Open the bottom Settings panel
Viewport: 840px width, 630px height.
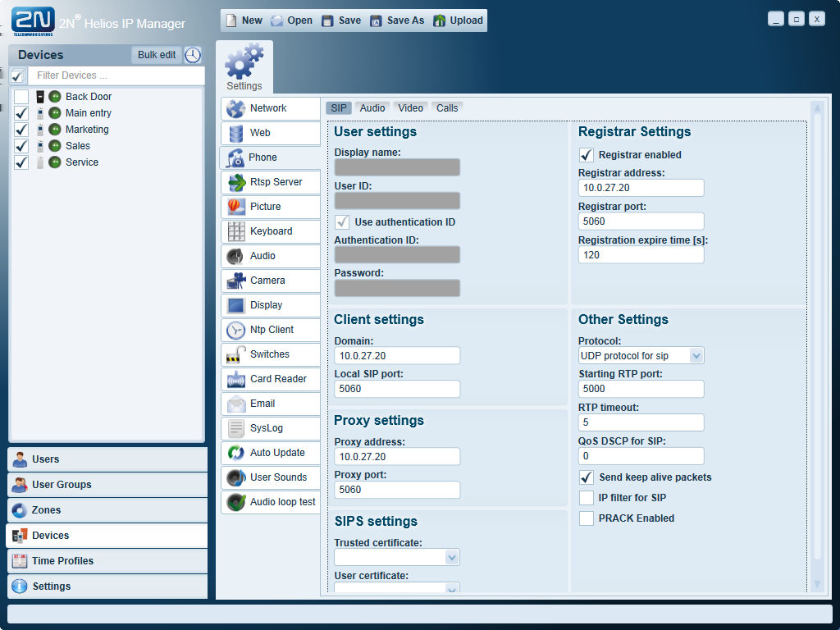[x=107, y=587]
